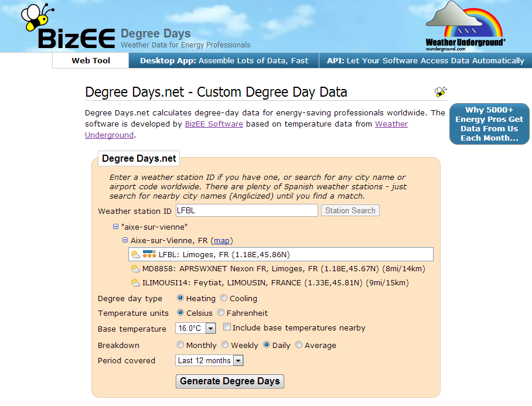The height and width of the screenshot is (406, 532).
Task: Follow the BizEE Software link
Action: tap(214, 124)
